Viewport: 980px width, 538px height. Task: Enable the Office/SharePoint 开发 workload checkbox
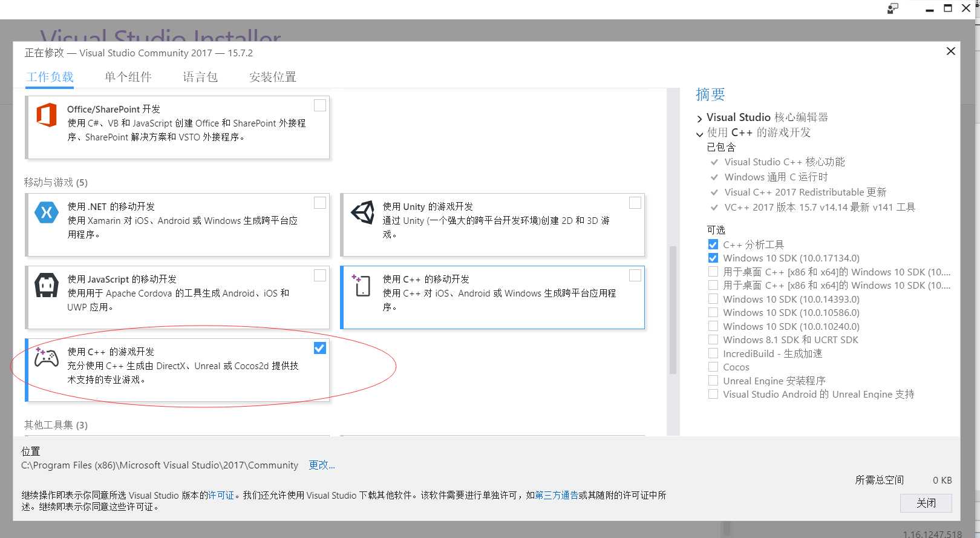pyautogui.click(x=320, y=105)
